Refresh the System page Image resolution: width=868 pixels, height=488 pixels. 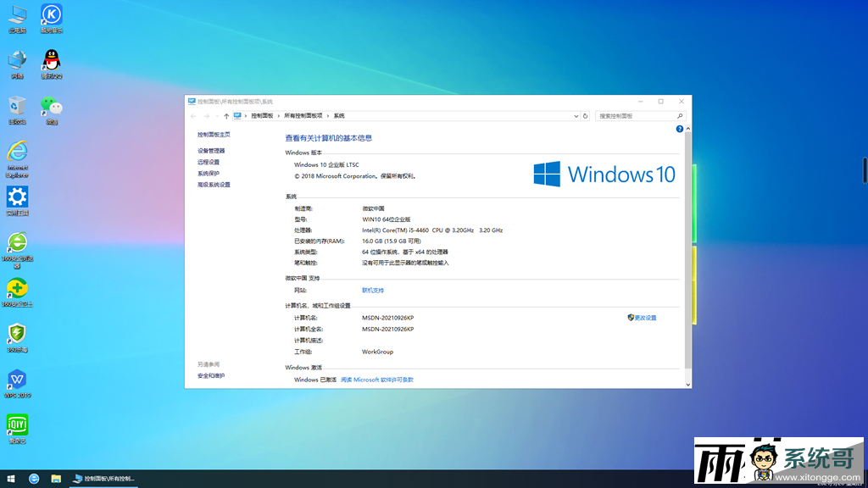point(585,116)
